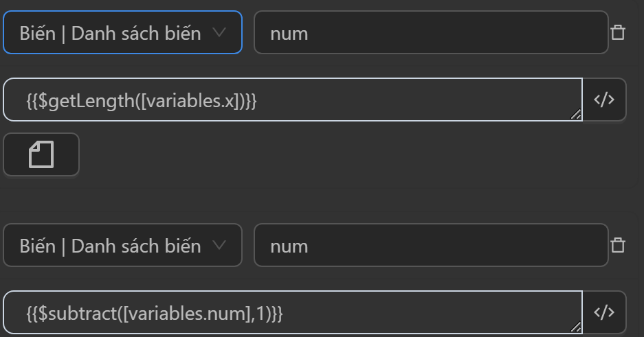Click resize grip of getLength textarea
Image resolution: width=644 pixels, height=337 pixels.
pyautogui.click(x=576, y=115)
